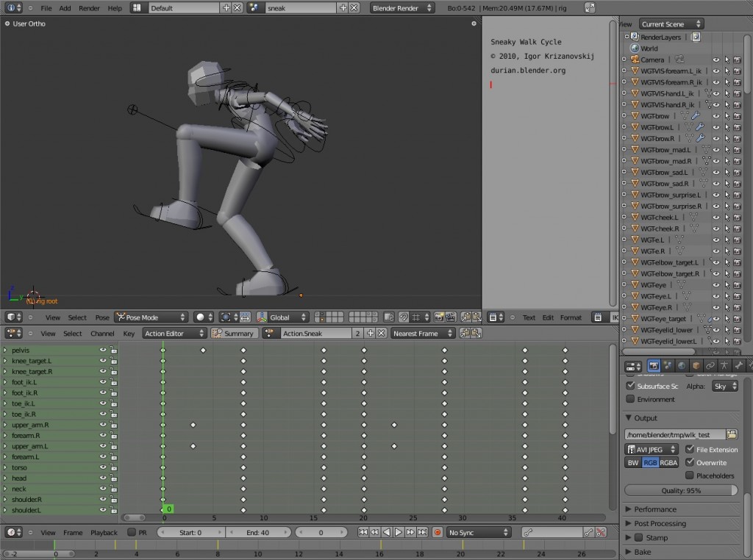Select the Bone properties tab icon
753x560 pixels.
[738, 365]
